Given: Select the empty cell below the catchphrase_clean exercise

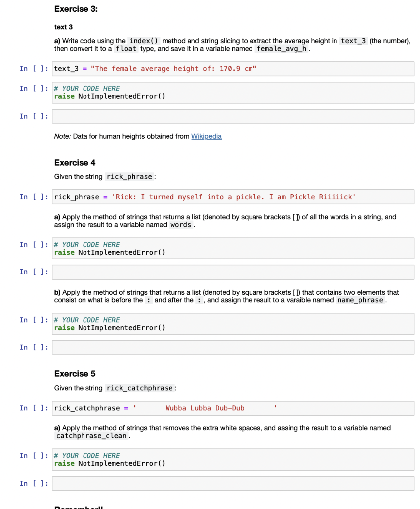Looking at the screenshot, I should pyautogui.click(x=233, y=483).
